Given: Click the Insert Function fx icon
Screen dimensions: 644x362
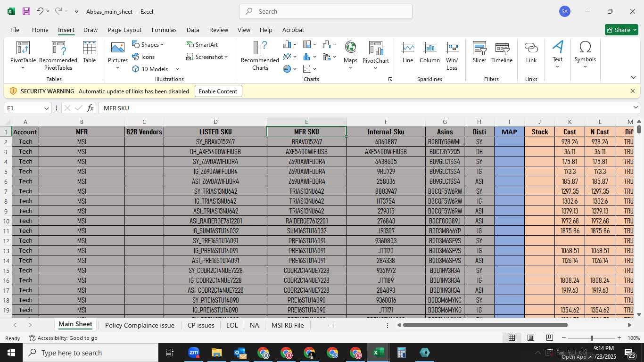Looking at the screenshot, I should (x=90, y=108).
